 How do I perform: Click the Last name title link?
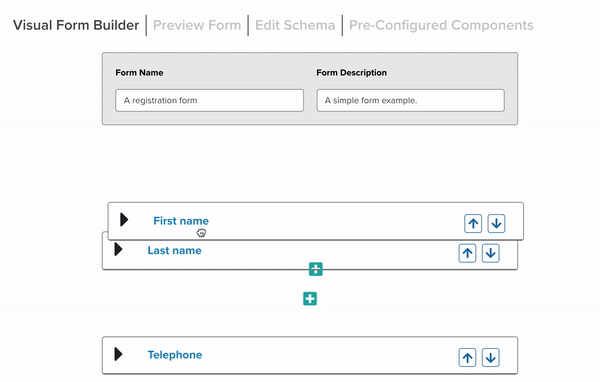pos(174,250)
